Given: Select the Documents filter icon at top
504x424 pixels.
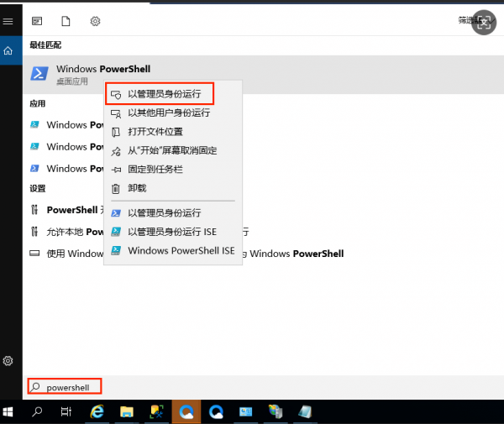Looking at the screenshot, I should pyautogui.click(x=66, y=20).
